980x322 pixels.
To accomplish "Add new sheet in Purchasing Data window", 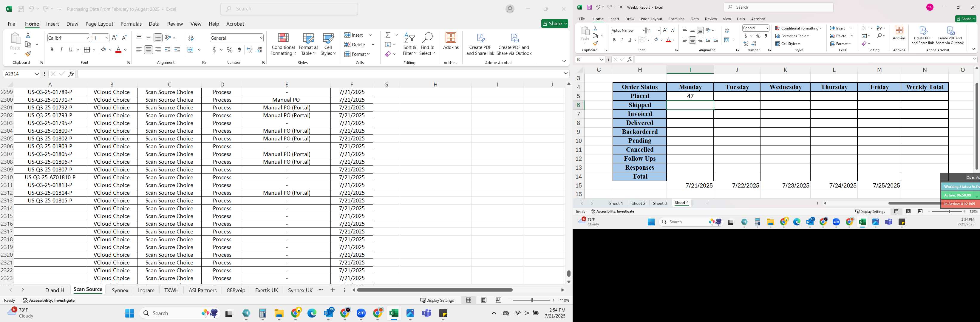I will click(x=333, y=290).
